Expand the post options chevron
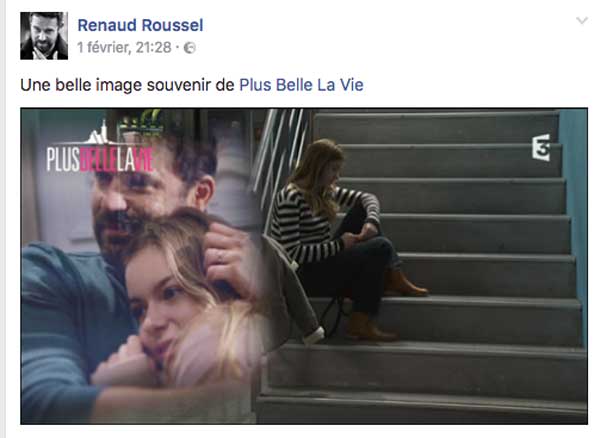Screen dimensions: 600x438 click(582, 20)
